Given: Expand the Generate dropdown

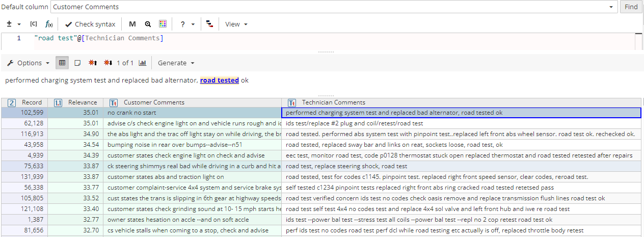Looking at the screenshot, I should (176, 63).
